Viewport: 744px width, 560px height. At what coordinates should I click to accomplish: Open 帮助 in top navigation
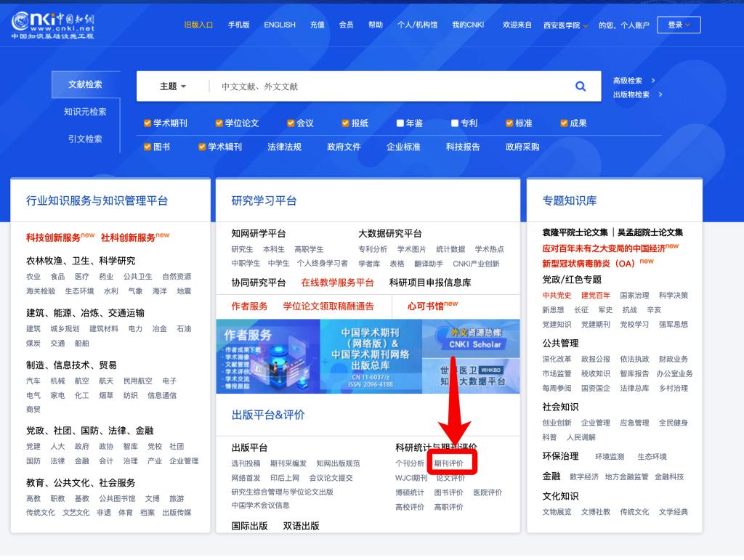(x=376, y=25)
